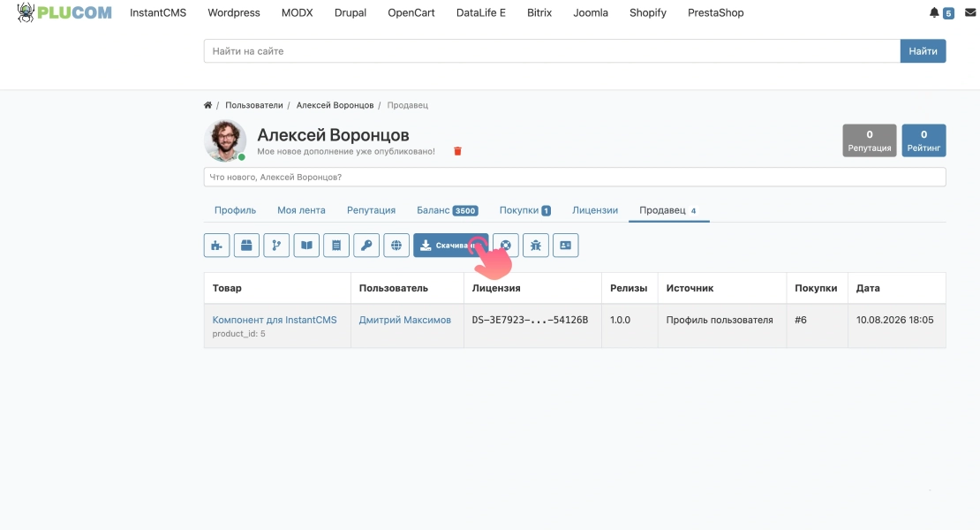Open the messages envelope icon

tap(970, 12)
